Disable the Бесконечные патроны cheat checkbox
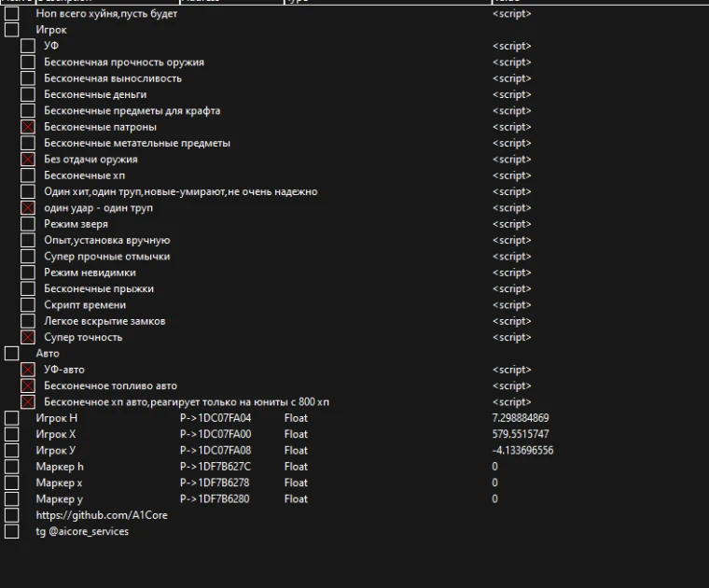Viewport: 709px width, 588px height. [x=28, y=127]
